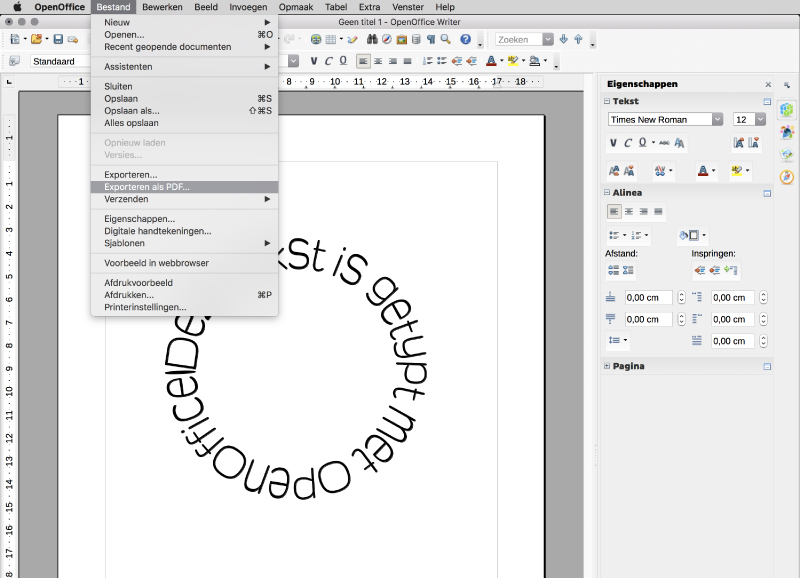The height and width of the screenshot is (578, 800).
Task: Open more options for the Alinea section
Action: [x=767, y=193]
